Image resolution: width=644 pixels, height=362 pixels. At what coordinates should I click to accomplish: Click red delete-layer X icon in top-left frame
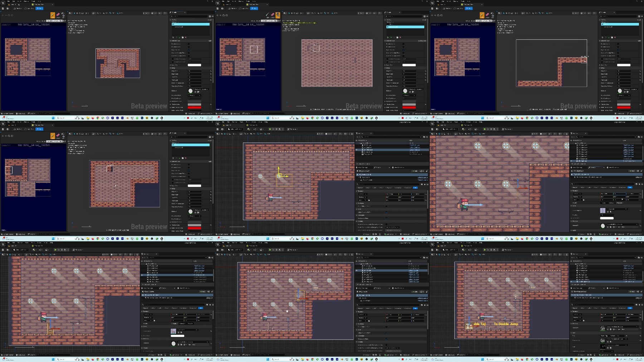point(186,37)
